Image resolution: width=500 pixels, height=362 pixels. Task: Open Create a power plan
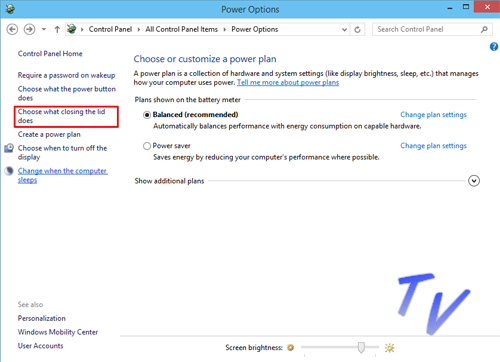pos(49,134)
